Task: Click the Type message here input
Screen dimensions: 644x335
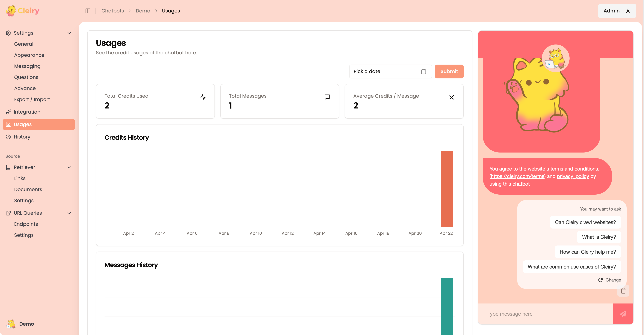Action: [x=545, y=314]
